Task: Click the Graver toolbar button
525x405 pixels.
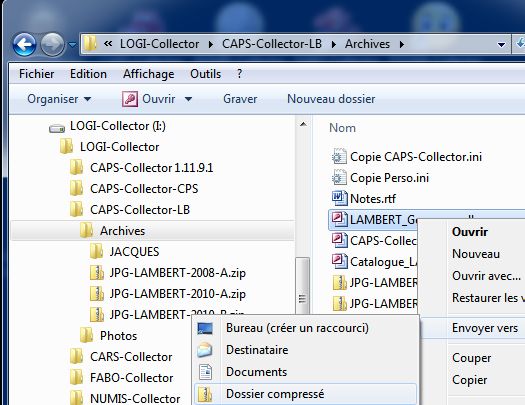Action: tap(240, 99)
